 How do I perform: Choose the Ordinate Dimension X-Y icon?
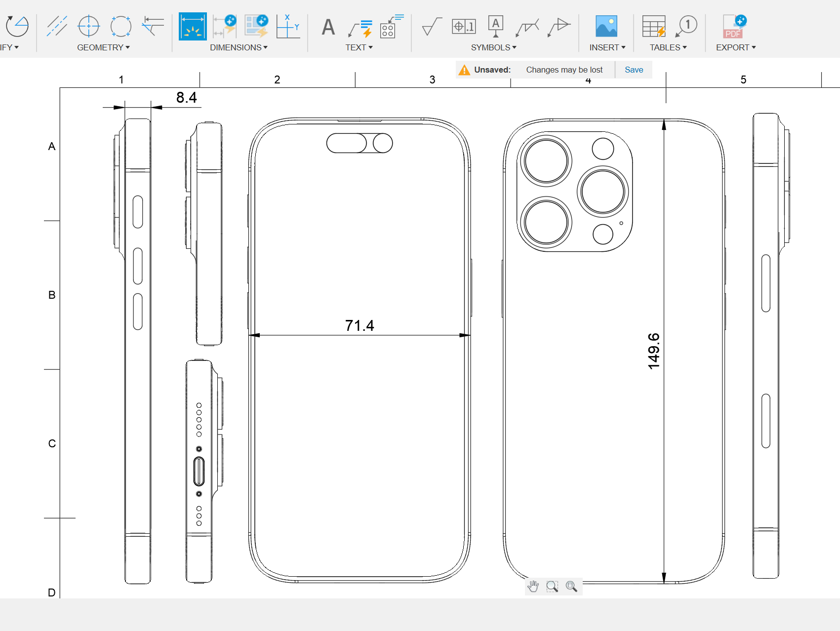pos(288,26)
